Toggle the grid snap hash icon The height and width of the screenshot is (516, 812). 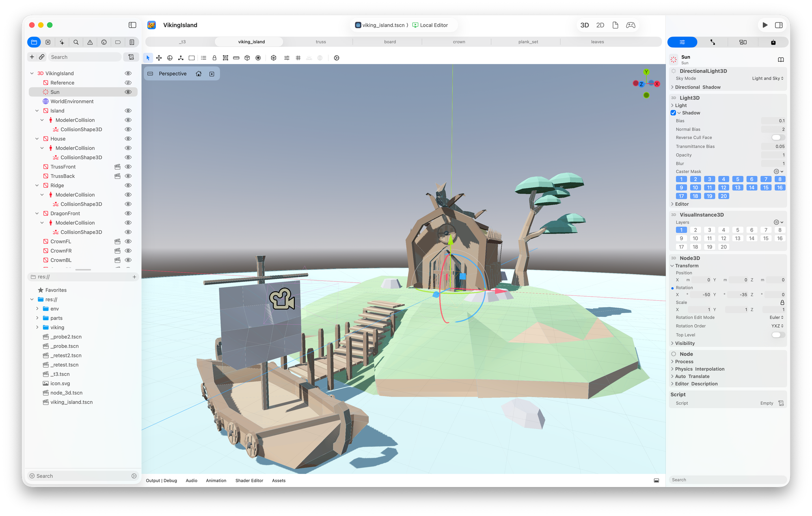click(298, 58)
